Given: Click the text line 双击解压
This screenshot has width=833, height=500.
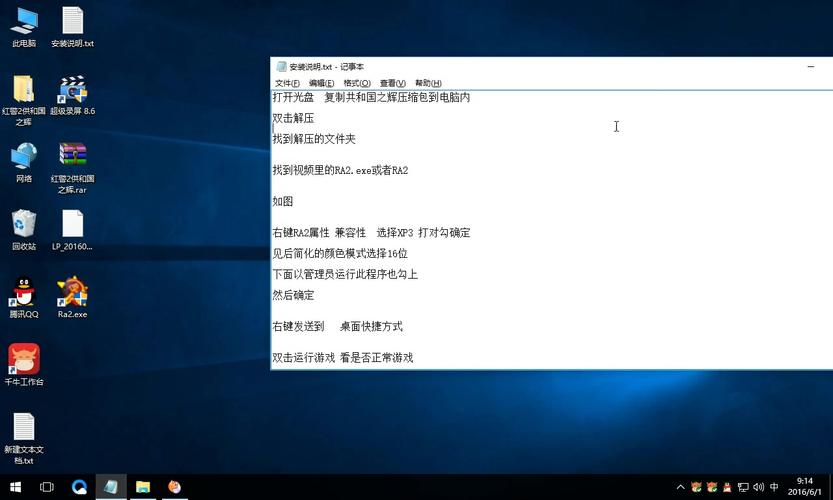Looking at the screenshot, I should point(293,118).
